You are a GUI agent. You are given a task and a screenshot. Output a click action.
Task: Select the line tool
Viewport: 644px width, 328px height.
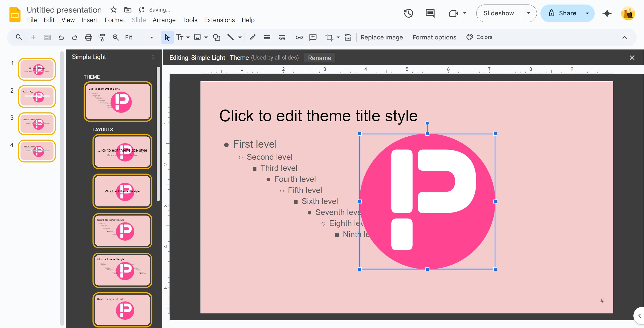point(230,37)
